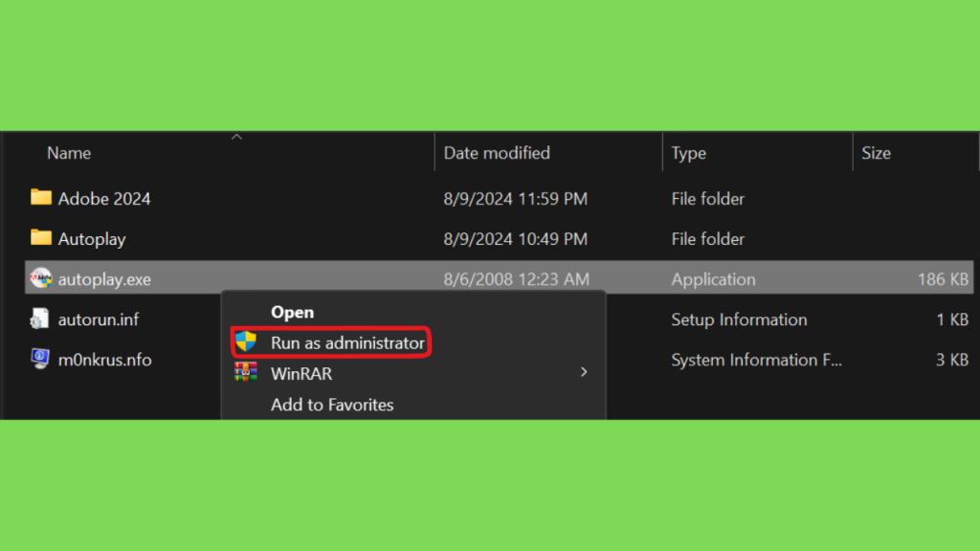This screenshot has height=551, width=980.
Task: Choose Add to Favorites
Action: click(x=332, y=405)
